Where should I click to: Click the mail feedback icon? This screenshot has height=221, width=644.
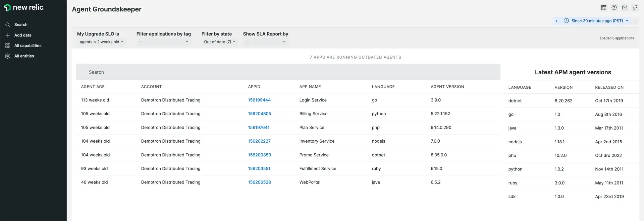625,8
